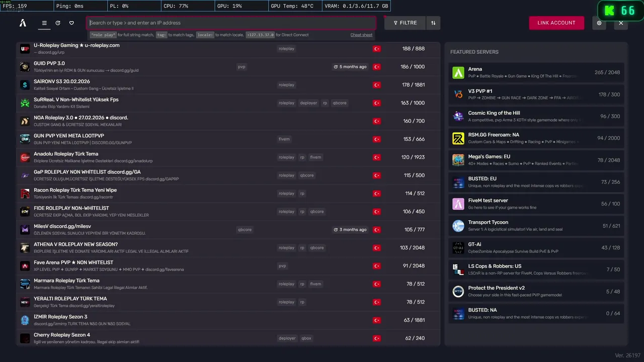Click the Anadolu Roleplay server icon

pyautogui.click(x=25, y=157)
